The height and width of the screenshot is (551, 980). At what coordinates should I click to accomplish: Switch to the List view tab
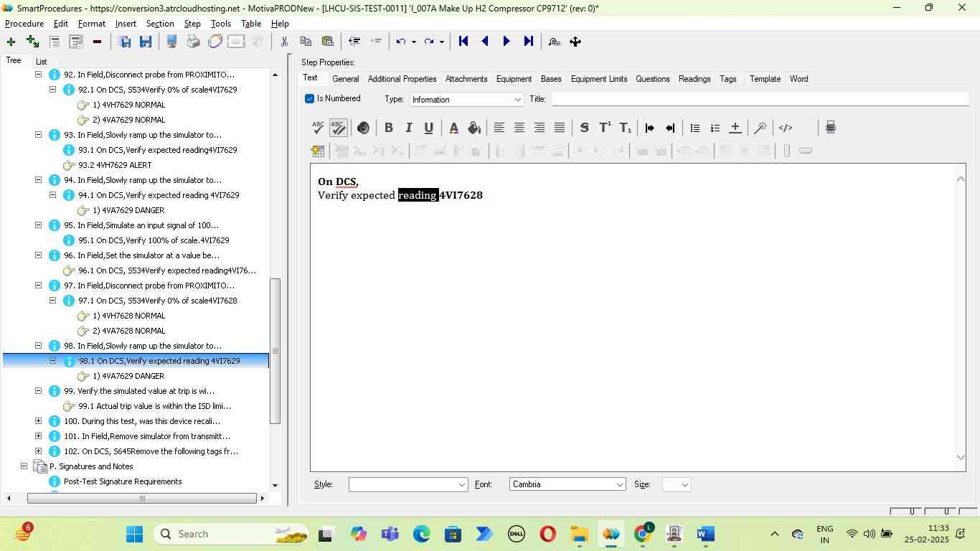[x=42, y=62]
